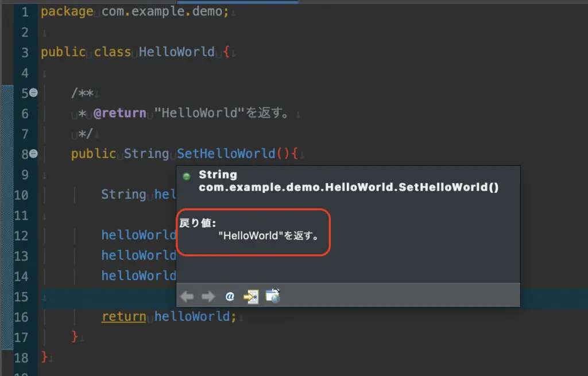Image resolution: width=588 pixels, height=376 pixels.
Task: Click the SetHelloWorld method name on line 8
Action: click(x=226, y=153)
